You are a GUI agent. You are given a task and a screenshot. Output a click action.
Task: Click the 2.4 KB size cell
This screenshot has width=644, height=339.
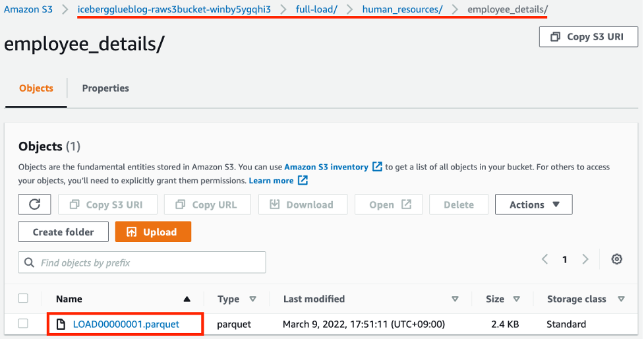[505, 324]
